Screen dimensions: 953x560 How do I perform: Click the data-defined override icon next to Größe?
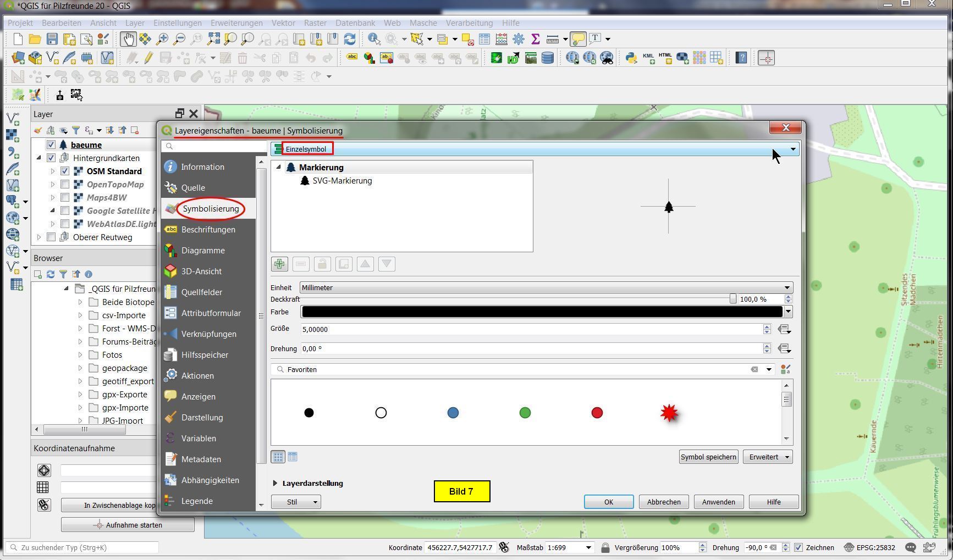tap(784, 329)
